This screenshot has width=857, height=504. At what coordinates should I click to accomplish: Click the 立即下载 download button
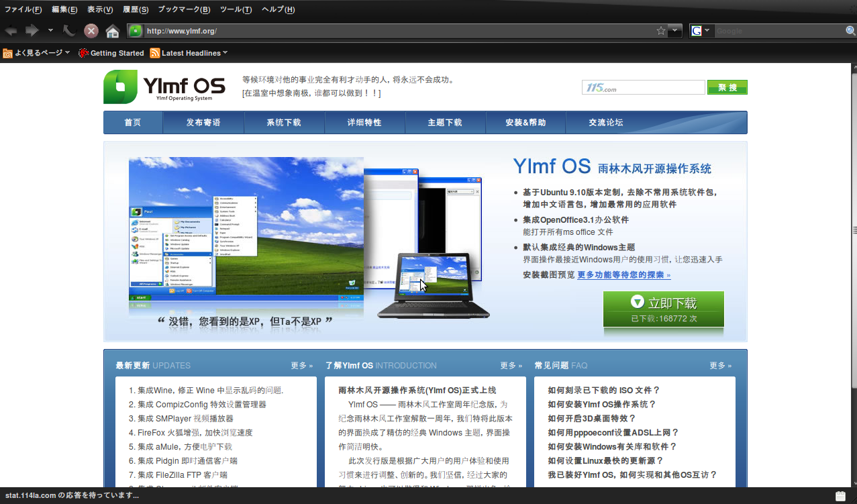click(x=663, y=302)
